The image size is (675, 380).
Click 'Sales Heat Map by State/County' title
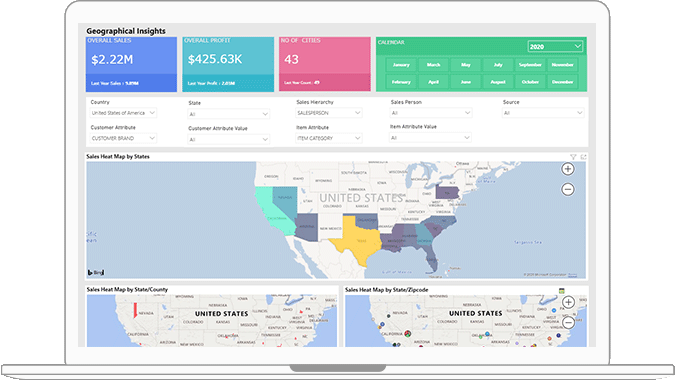(127, 290)
